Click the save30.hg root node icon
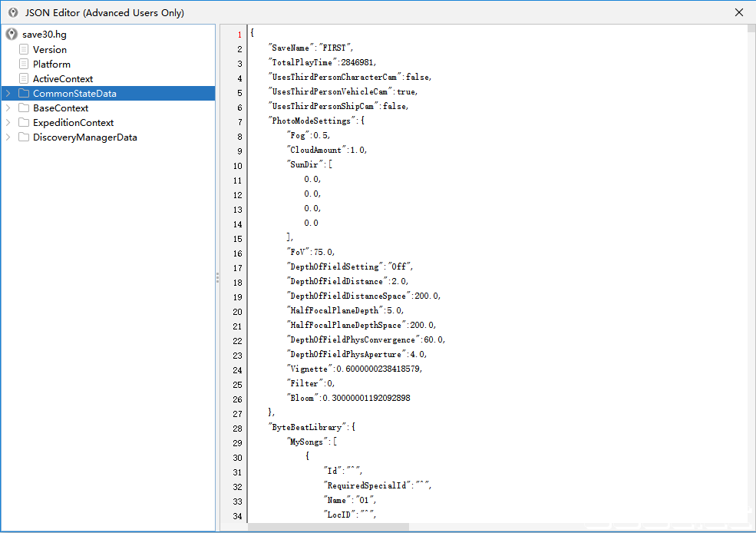 [x=12, y=35]
